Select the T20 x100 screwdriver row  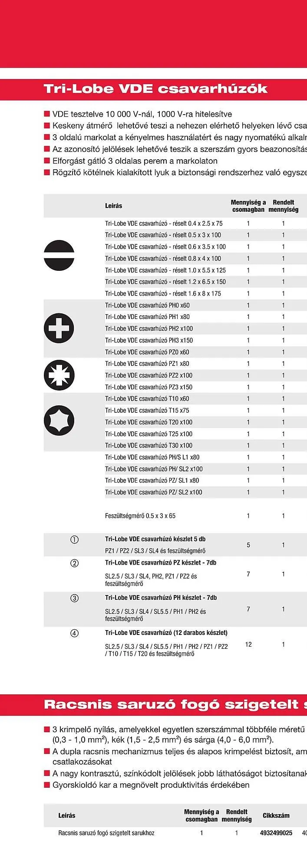click(149, 422)
